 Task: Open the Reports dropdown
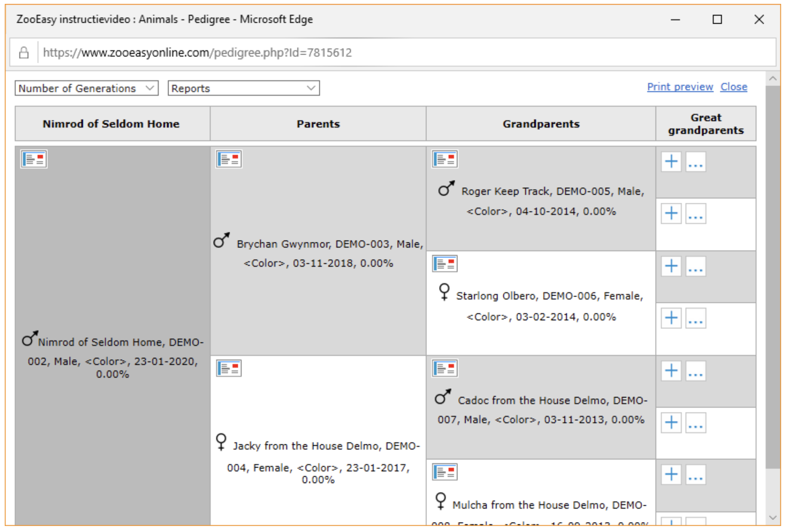pos(243,88)
